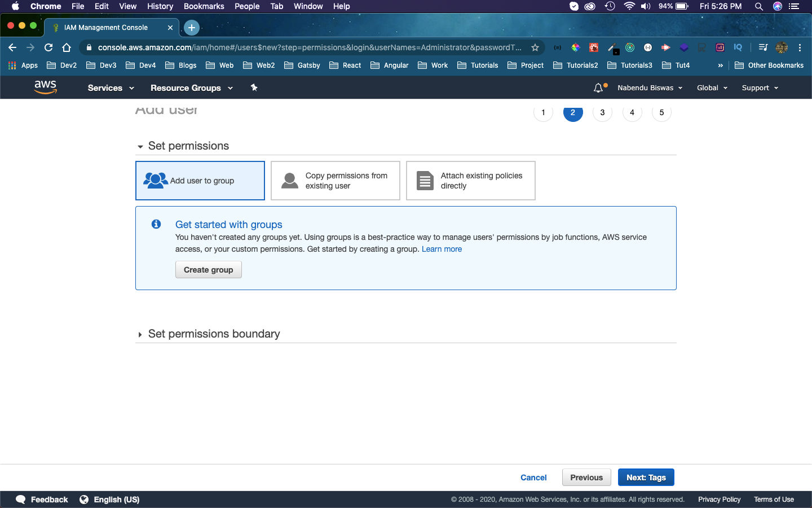
Task: Click the profile avatar in Chrome toolbar
Action: [x=782, y=47]
